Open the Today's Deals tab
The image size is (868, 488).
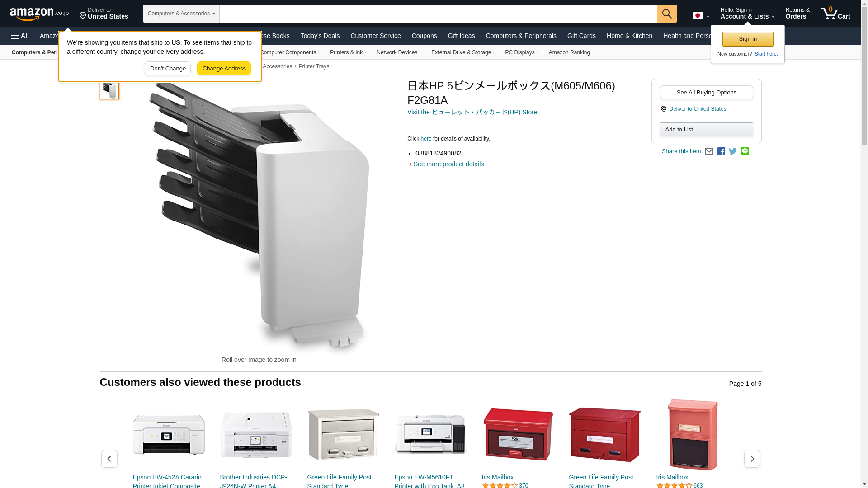[320, 36]
